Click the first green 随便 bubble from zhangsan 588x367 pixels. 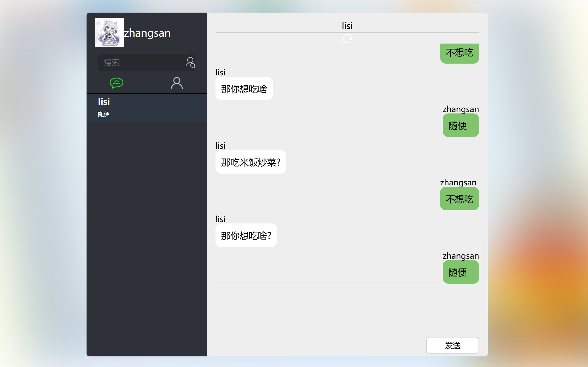460,125
